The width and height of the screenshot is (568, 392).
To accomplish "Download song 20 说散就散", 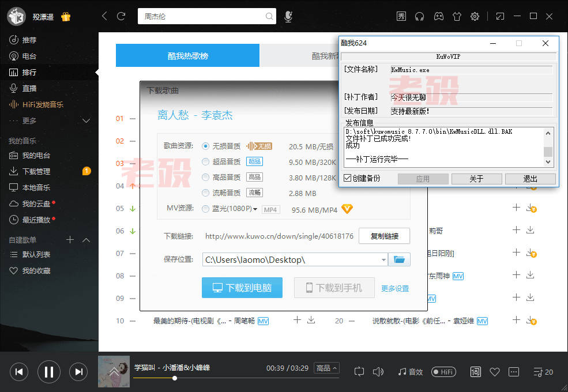I will pyautogui.click(x=531, y=321).
